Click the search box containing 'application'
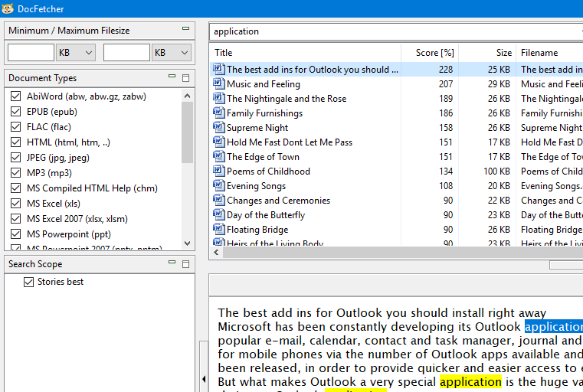The width and height of the screenshot is (583, 392). tap(396, 31)
